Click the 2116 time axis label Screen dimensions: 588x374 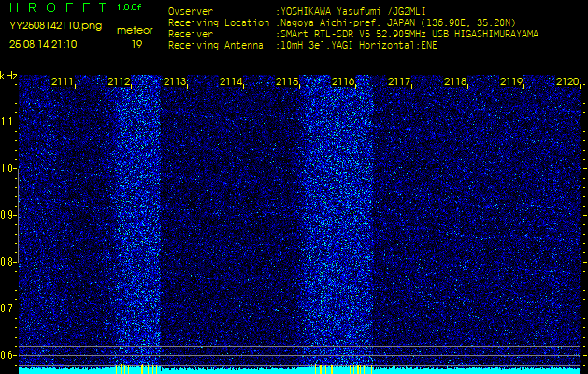tap(343, 81)
